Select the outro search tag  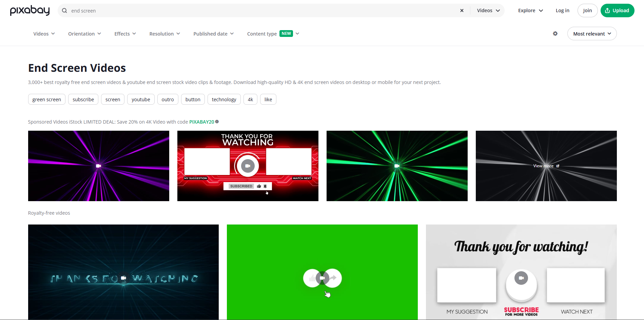(168, 99)
